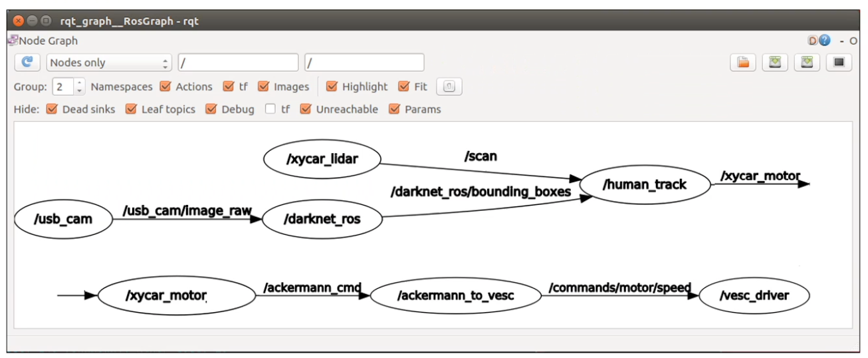This screenshot has height=358, width=868.
Task: Select the /darknet_ros node
Action: coord(322,218)
